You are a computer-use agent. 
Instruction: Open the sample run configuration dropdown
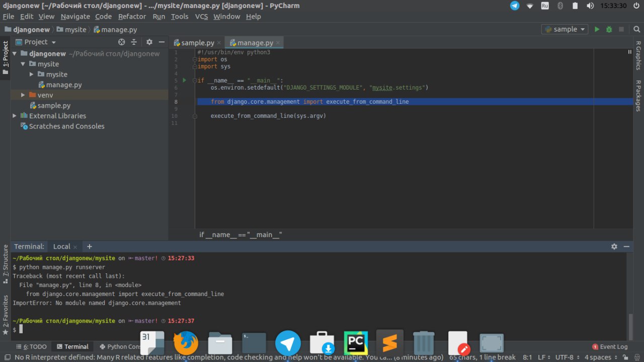[565, 29]
